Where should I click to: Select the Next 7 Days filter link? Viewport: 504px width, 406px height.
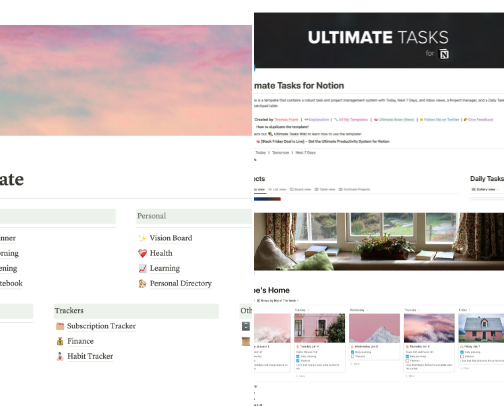(306, 152)
